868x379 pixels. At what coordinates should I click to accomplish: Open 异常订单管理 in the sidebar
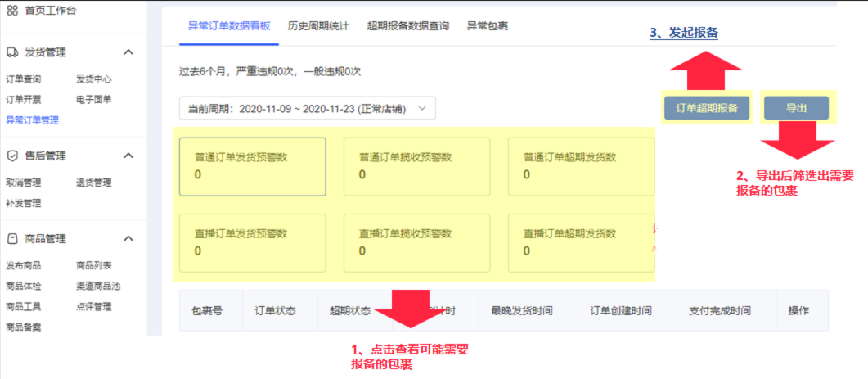pyautogui.click(x=32, y=120)
